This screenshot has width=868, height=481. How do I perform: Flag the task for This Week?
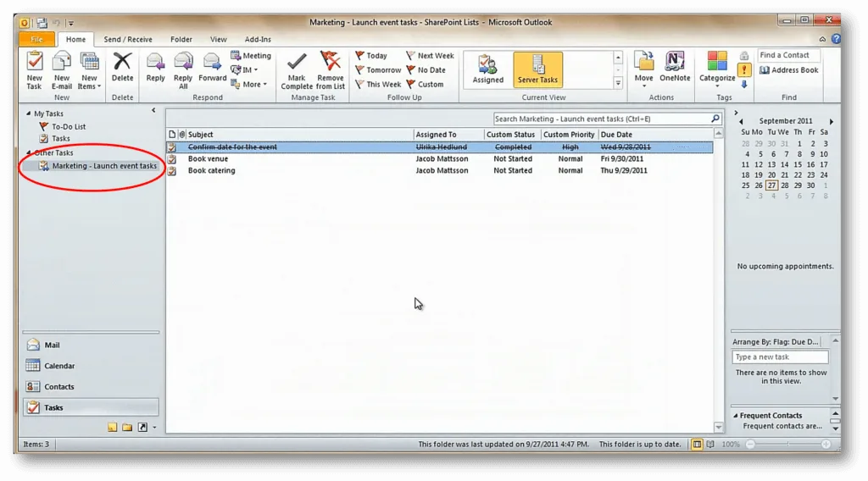tap(378, 84)
